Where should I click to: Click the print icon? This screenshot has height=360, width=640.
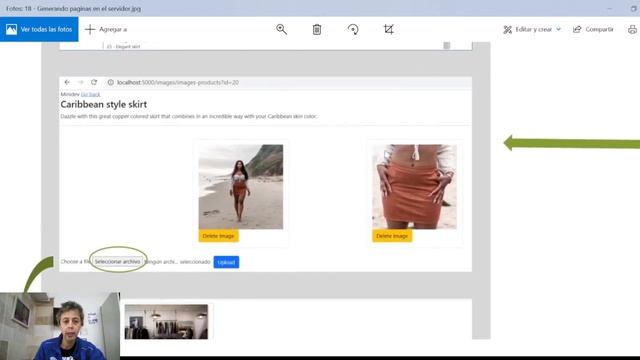point(632,29)
